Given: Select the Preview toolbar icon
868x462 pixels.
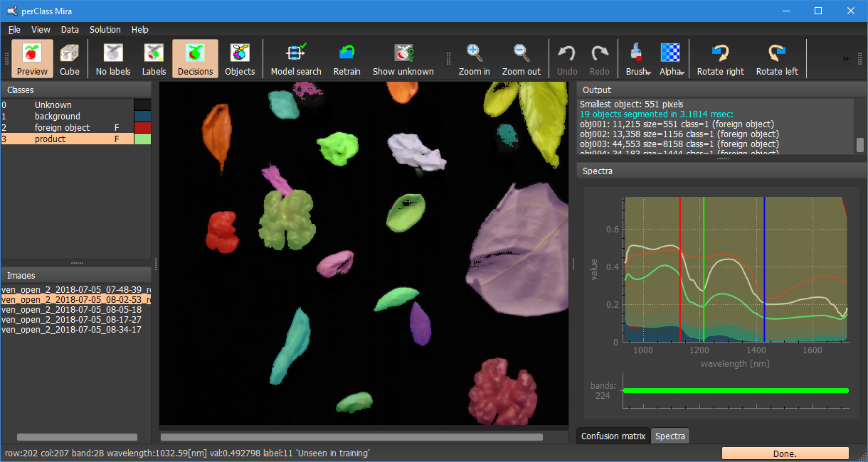Looking at the screenshot, I should point(31,58).
